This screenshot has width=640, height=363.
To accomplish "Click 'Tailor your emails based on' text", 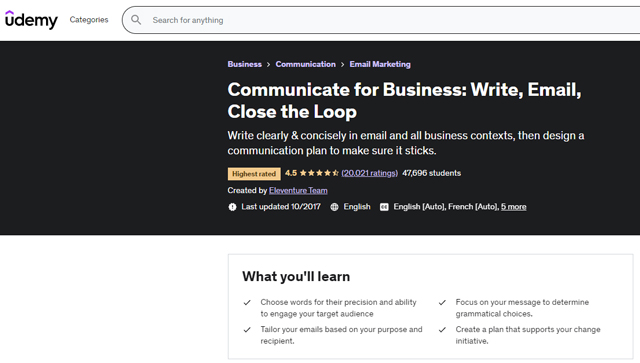I will tap(341, 335).
